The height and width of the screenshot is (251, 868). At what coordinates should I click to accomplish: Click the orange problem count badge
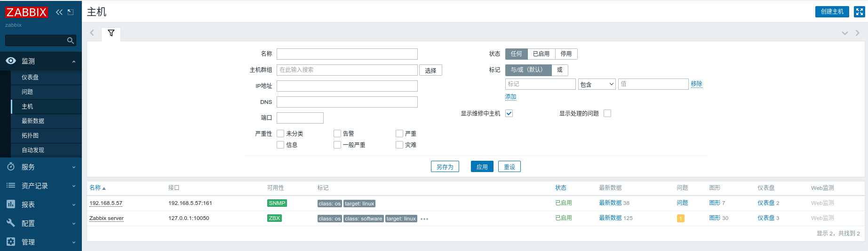click(x=680, y=219)
